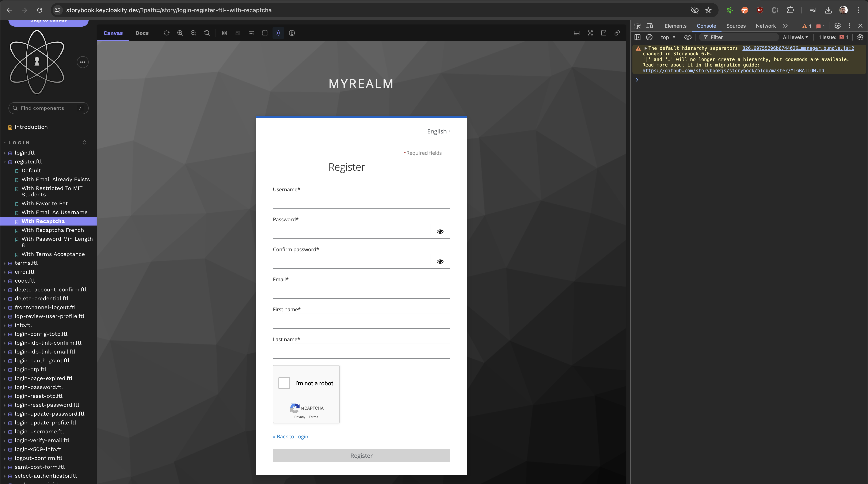Toggle Confirm password visibility eye
The image size is (868, 484).
pyautogui.click(x=440, y=262)
